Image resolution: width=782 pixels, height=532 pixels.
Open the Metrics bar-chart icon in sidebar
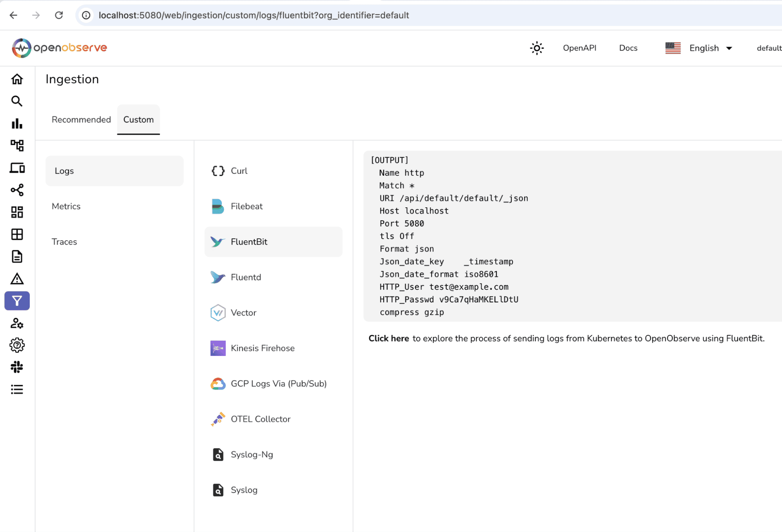pyautogui.click(x=17, y=123)
